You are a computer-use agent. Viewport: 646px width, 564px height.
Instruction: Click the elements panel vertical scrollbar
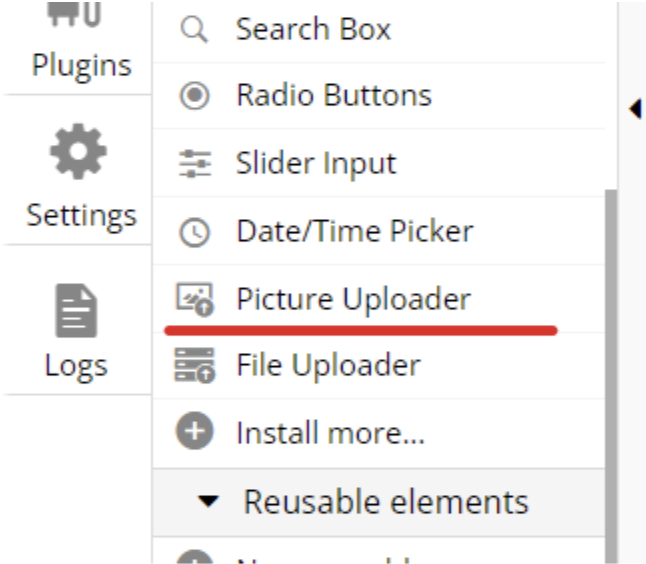coord(611,350)
